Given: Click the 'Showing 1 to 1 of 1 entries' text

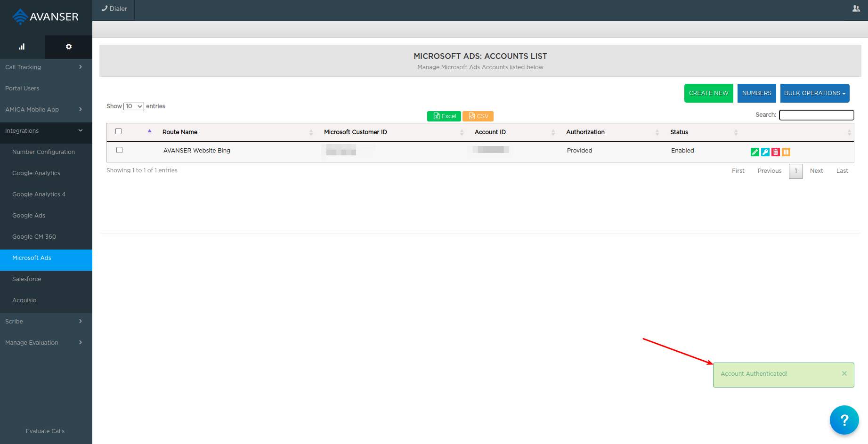Looking at the screenshot, I should point(142,170).
